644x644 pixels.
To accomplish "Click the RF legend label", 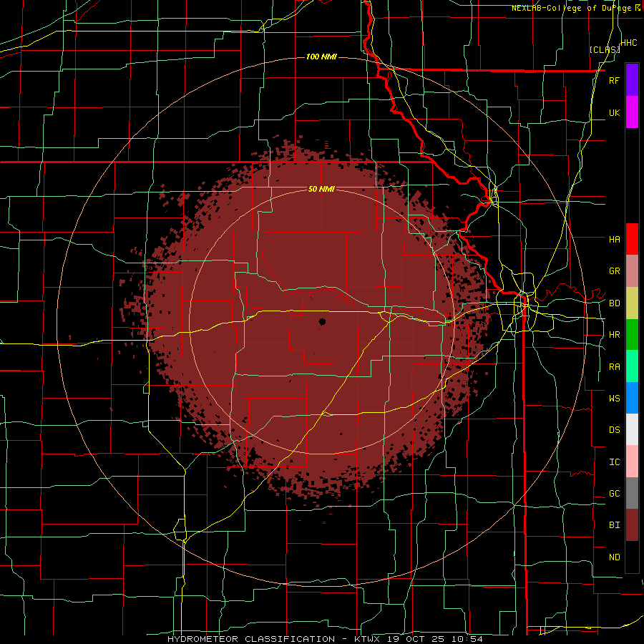I will click(x=614, y=80).
